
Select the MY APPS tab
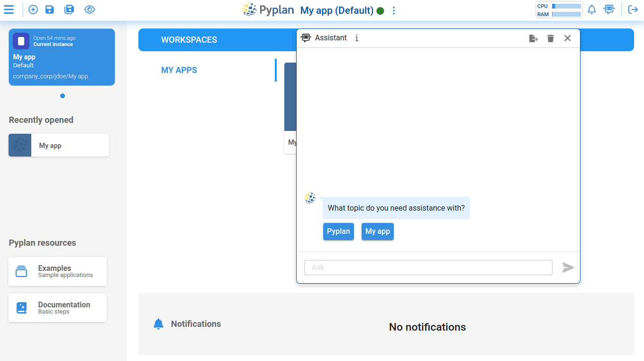(179, 70)
